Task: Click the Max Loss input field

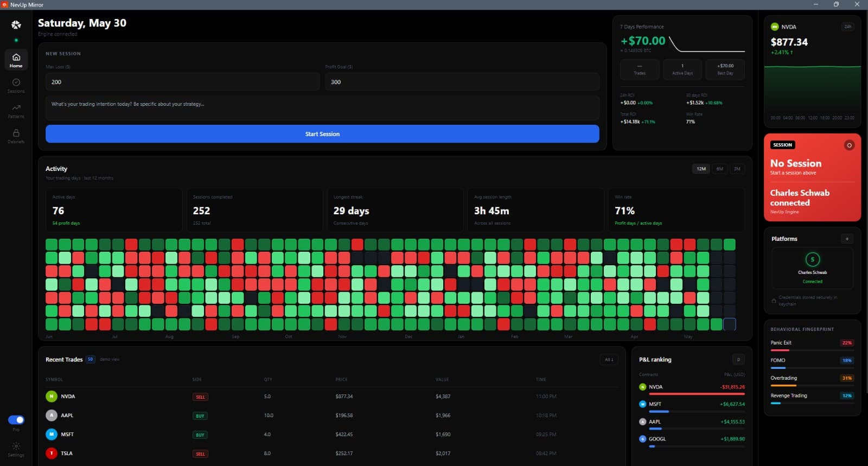Action: coord(183,82)
